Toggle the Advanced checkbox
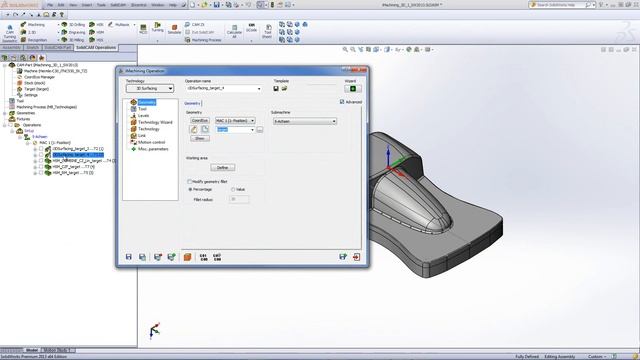This screenshot has width=640, height=360. (x=342, y=102)
